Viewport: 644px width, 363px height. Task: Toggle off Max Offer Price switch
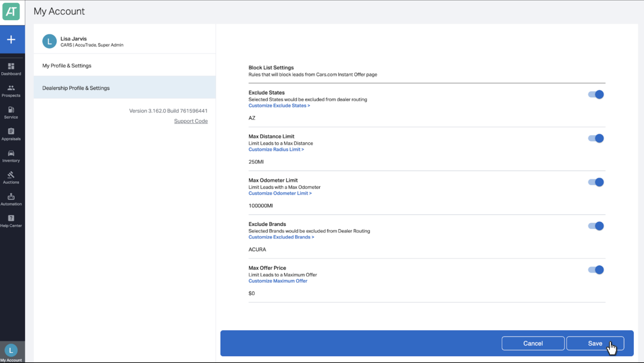click(596, 270)
